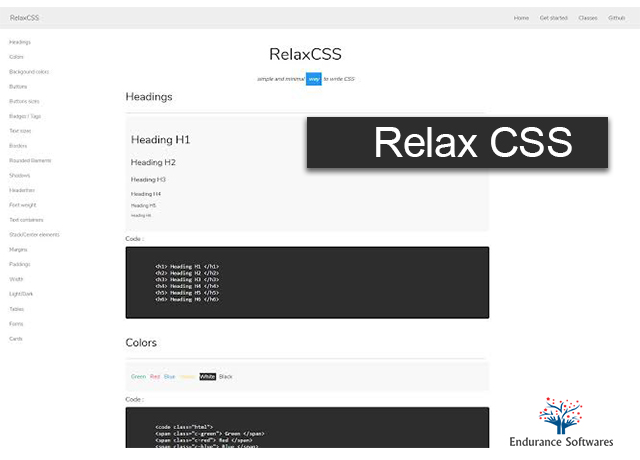The width and height of the screenshot is (640, 460).
Task: Click the 'Code :' label under Headings demo
Action: [x=134, y=239]
